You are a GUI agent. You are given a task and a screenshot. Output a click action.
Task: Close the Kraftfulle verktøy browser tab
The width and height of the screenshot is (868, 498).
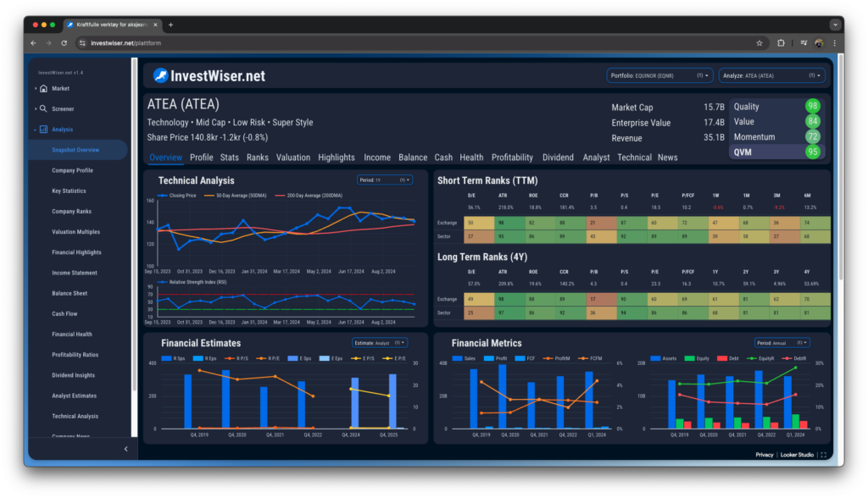[x=156, y=25]
